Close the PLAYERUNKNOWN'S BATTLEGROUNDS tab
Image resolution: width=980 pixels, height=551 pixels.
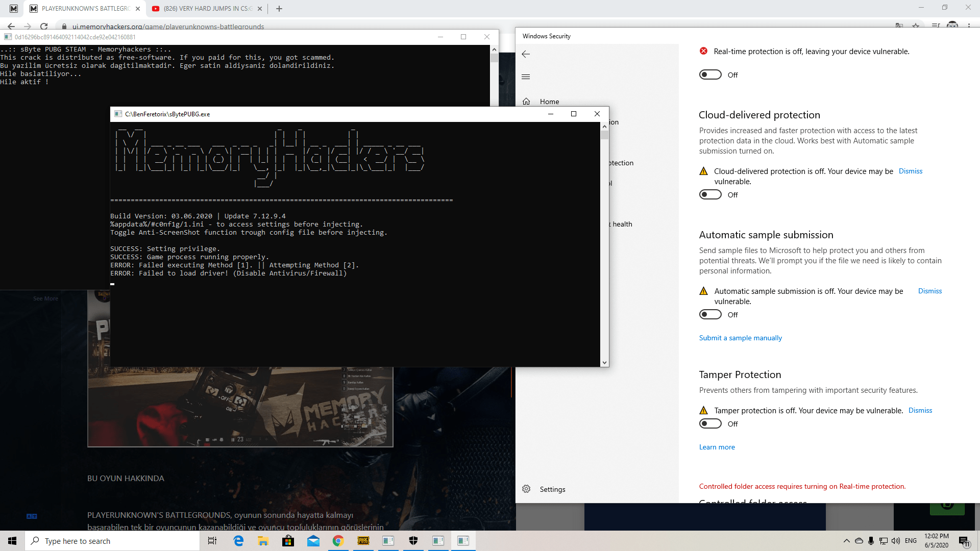click(138, 9)
